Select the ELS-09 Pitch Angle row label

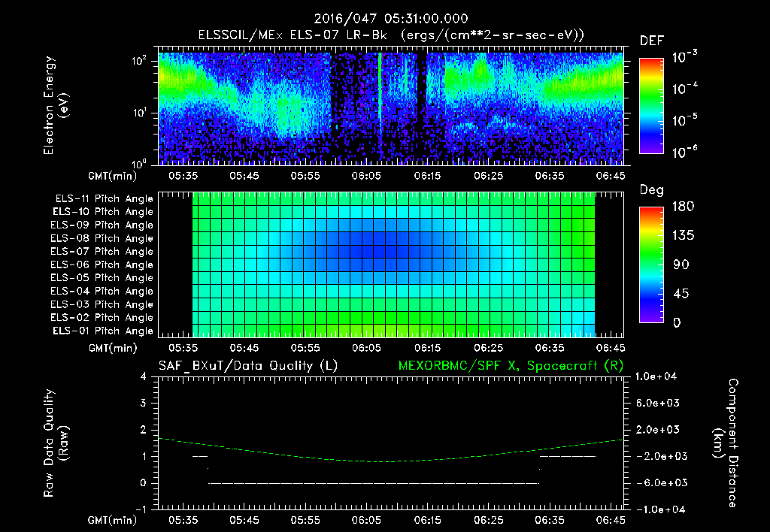coord(102,225)
